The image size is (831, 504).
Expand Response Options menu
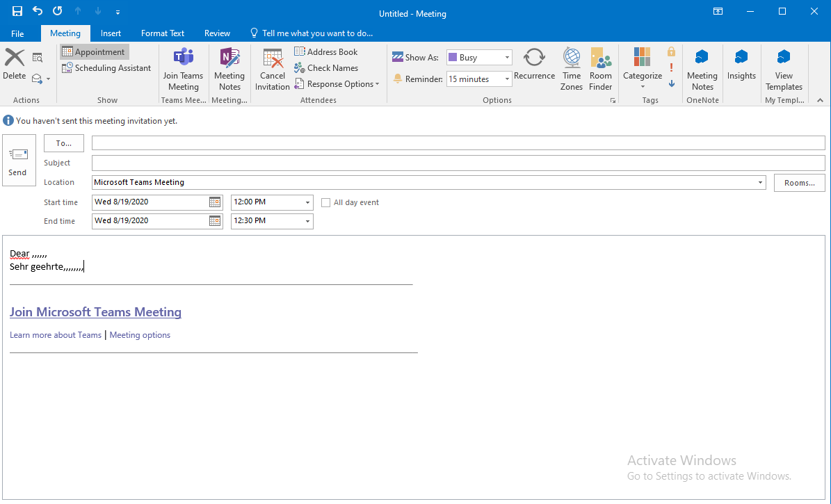point(337,83)
